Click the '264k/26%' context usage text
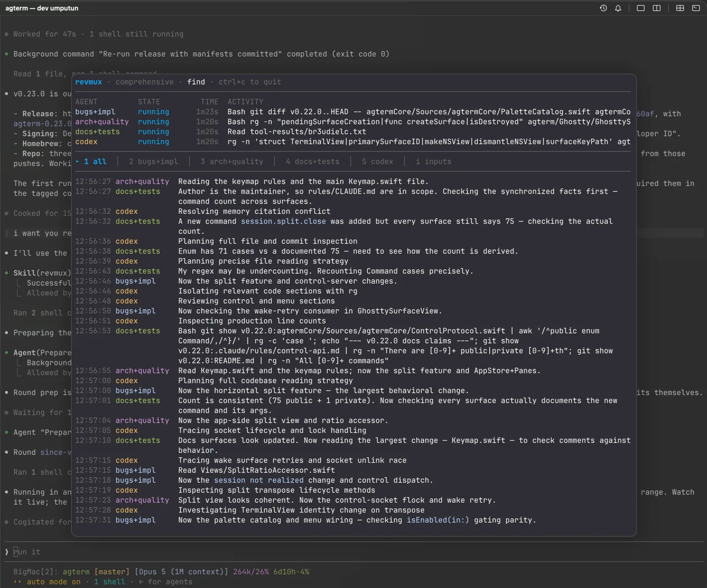Screen dimensions: 707x588 [251, 572]
